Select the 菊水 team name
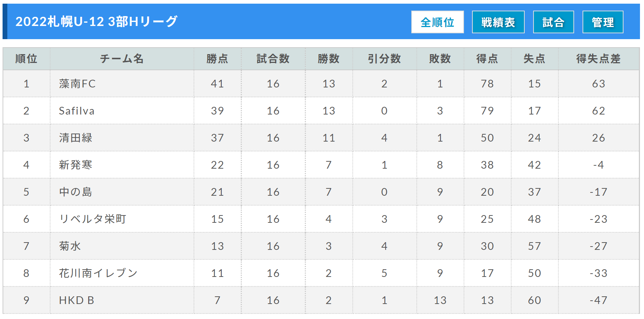Viewport: 644px width, 319px height. [x=70, y=246]
